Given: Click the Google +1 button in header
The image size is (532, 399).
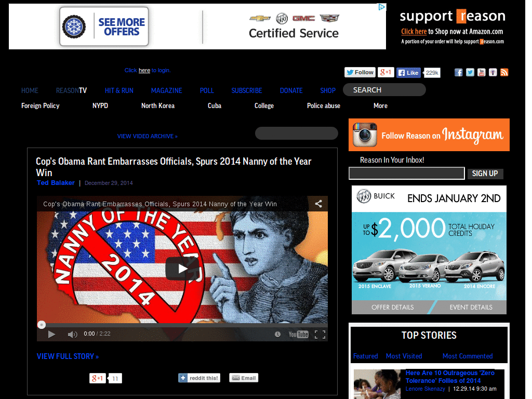Looking at the screenshot, I should 386,72.
